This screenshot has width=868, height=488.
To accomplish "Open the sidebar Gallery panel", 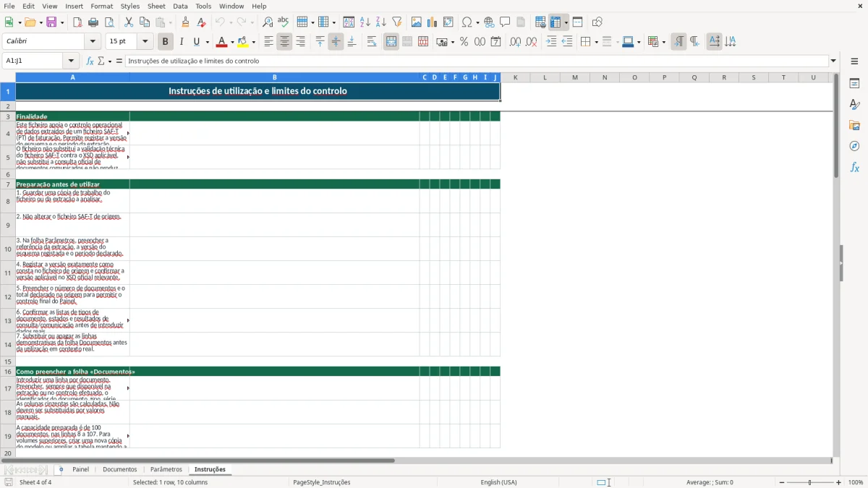I will pyautogui.click(x=854, y=125).
